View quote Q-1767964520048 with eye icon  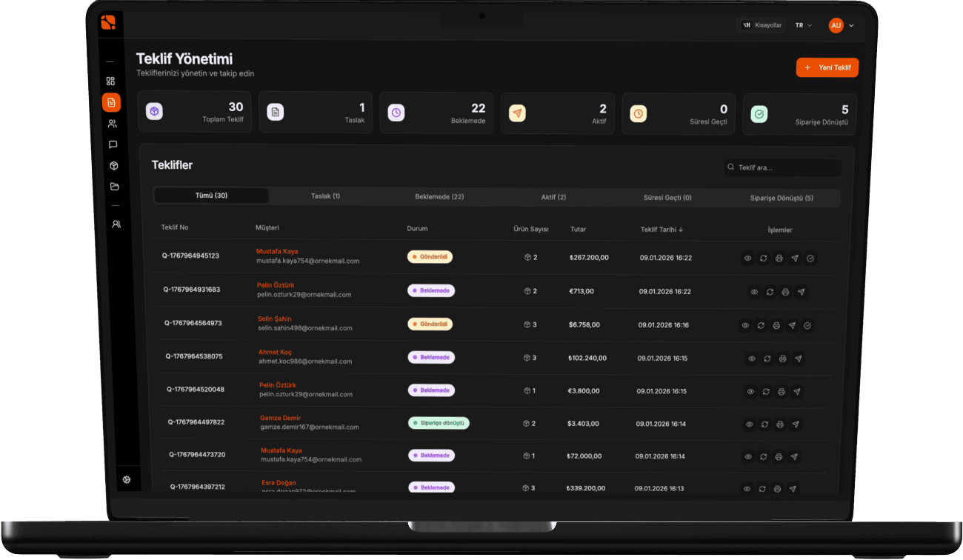[750, 391]
